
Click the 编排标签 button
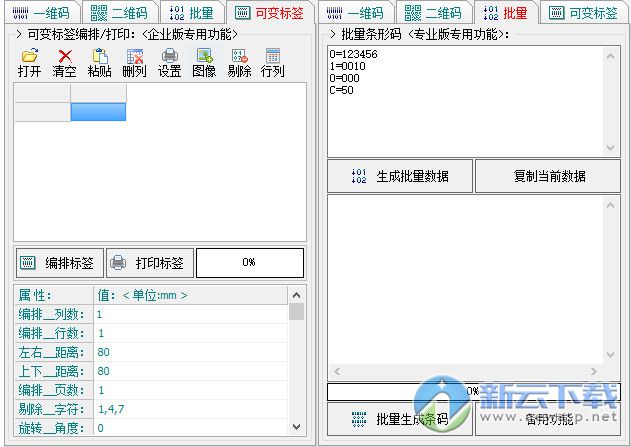click(x=60, y=263)
